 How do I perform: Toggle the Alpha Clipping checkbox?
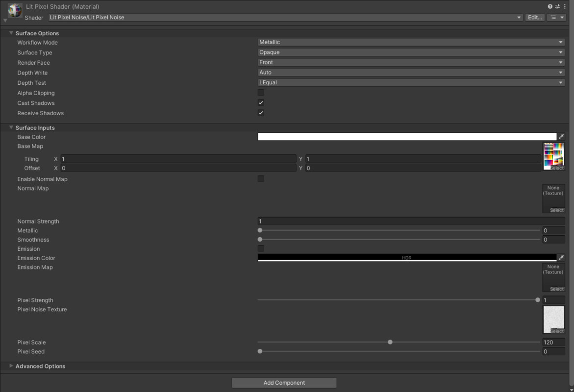tap(261, 93)
